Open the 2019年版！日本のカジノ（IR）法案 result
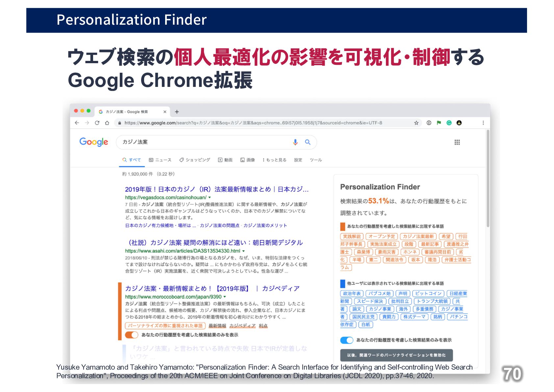The width and height of the screenshot is (554, 392). (x=217, y=189)
